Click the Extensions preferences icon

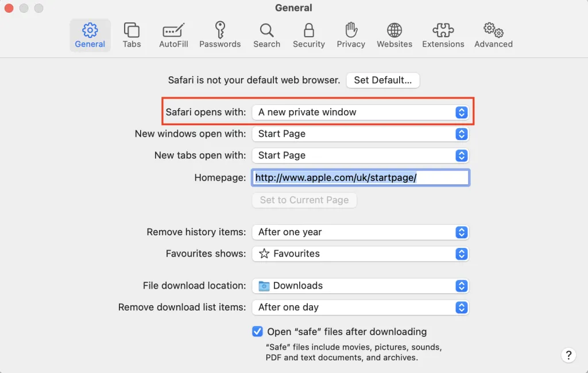(x=443, y=34)
